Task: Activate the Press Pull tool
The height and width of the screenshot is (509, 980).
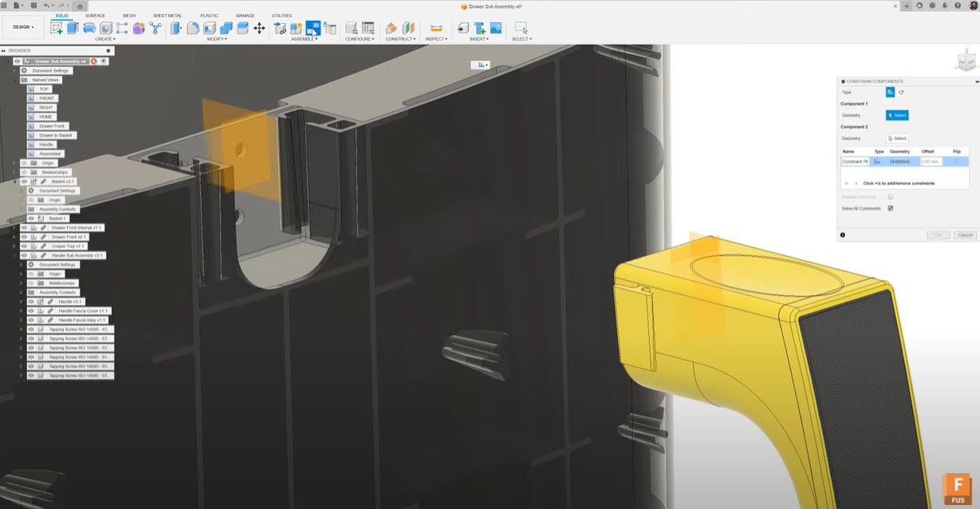Action: (176, 28)
